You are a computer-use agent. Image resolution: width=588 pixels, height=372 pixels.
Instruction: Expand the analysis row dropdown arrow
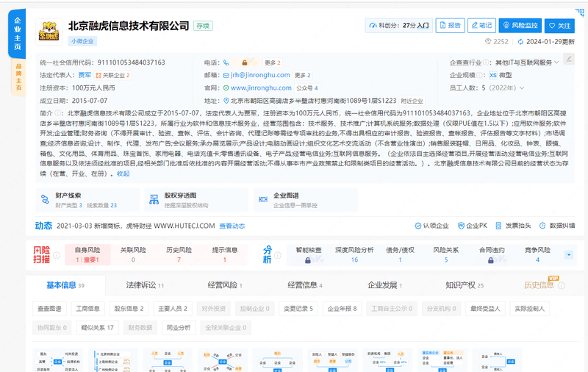(568, 255)
